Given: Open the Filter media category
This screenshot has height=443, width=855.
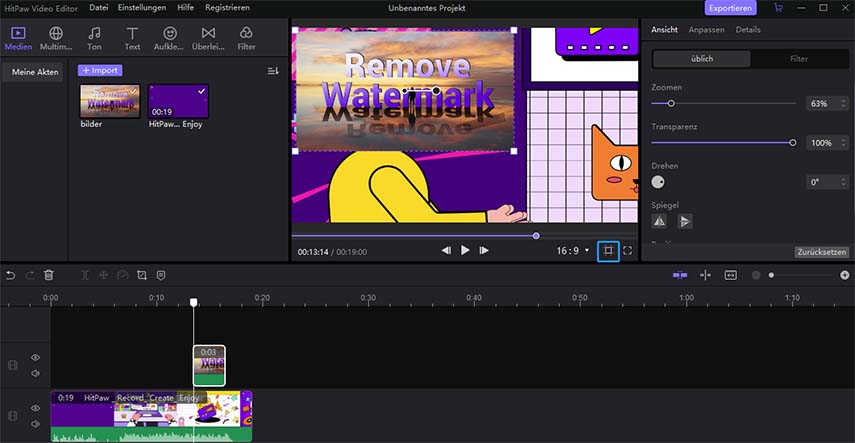Looking at the screenshot, I should pyautogui.click(x=246, y=39).
